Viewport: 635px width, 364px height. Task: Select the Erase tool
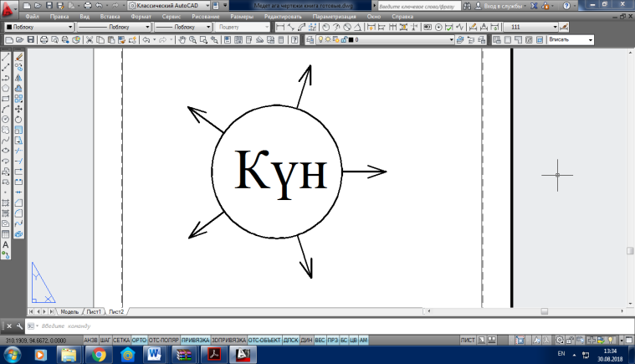coord(18,57)
